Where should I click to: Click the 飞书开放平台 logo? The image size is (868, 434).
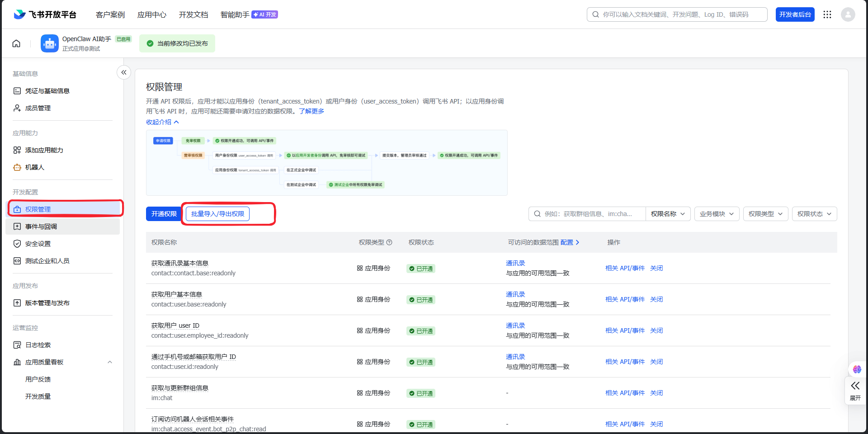tap(45, 14)
